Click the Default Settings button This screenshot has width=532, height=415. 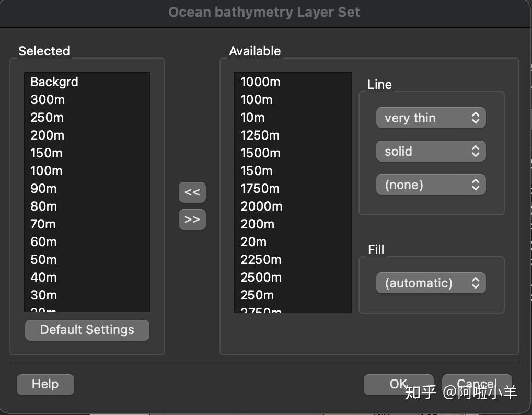pyautogui.click(x=87, y=330)
